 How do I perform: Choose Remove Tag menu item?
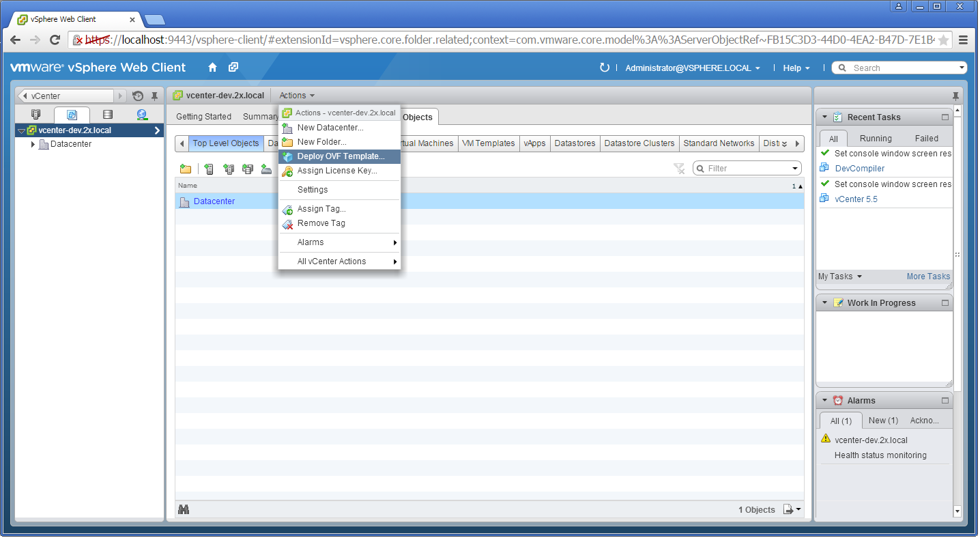[339, 223]
